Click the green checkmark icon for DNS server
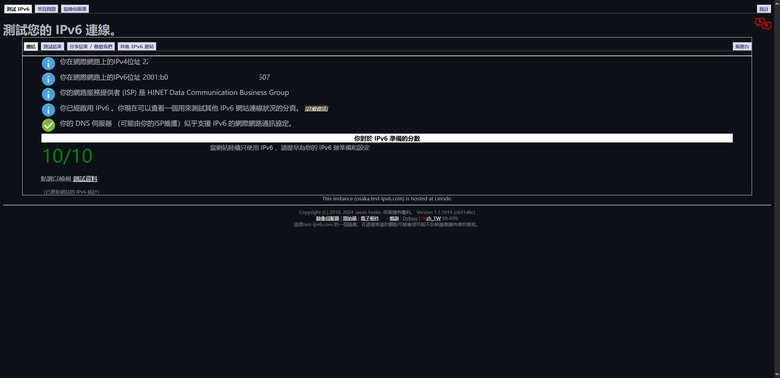 (x=48, y=125)
